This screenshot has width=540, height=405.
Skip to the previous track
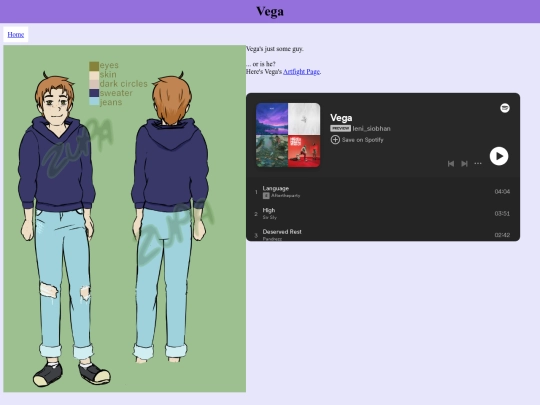pos(450,164)
